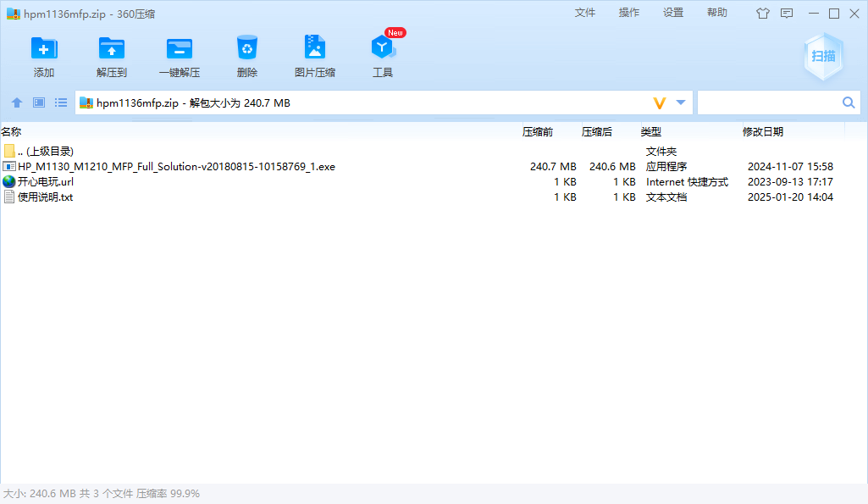Screen dimensions: 868x504
Task: Click the 360压缩 app icon in title bar
Action: click(14, 14)
